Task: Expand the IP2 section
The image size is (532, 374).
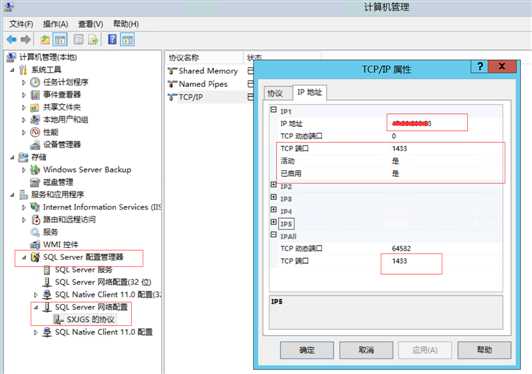Action: click(x=273, y=185)
